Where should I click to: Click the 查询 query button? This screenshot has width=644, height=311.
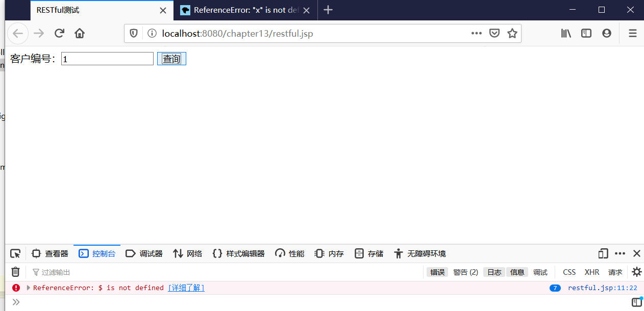point(171,58)
